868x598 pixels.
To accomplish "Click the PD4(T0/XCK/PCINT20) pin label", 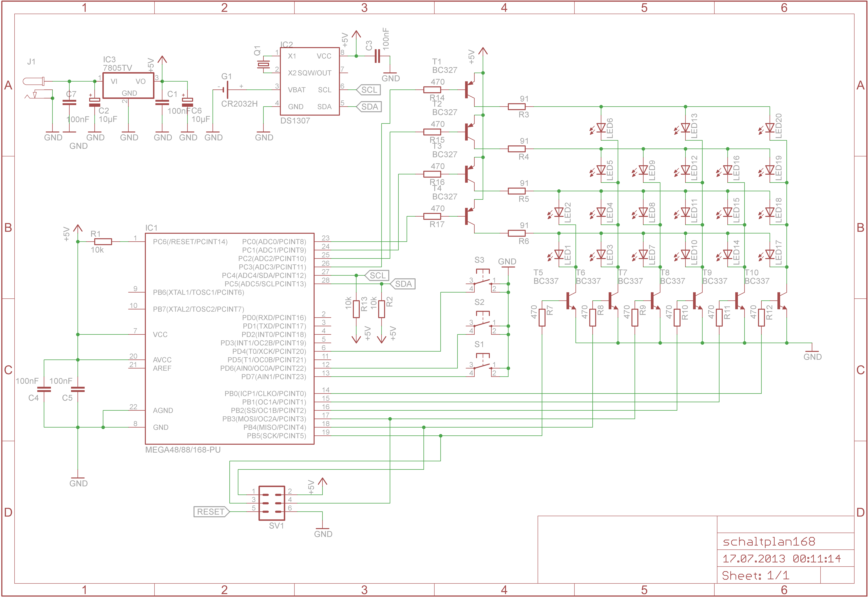I will click(x=269, y=351).
